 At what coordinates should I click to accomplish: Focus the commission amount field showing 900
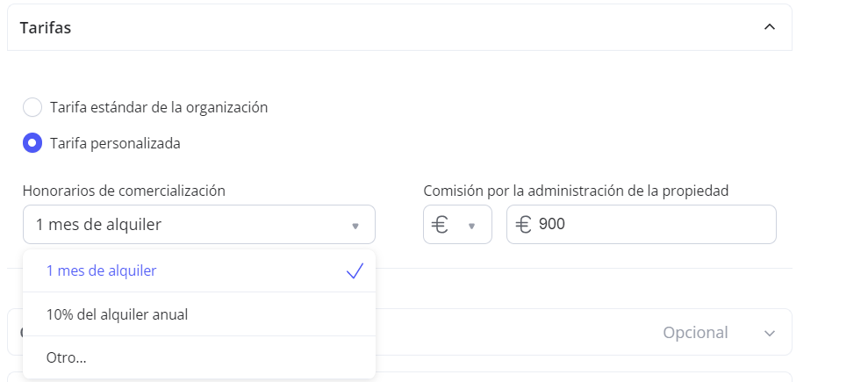click(649, 225)
